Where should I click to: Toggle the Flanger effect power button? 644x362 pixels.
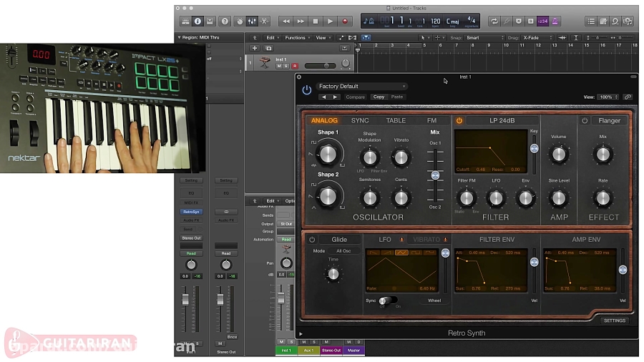(x=585, y=121)
